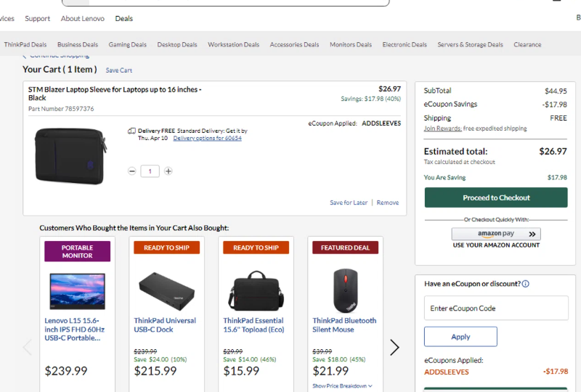Click the SubTotal $44.95 value
The image size is (581, 392).
556,91
